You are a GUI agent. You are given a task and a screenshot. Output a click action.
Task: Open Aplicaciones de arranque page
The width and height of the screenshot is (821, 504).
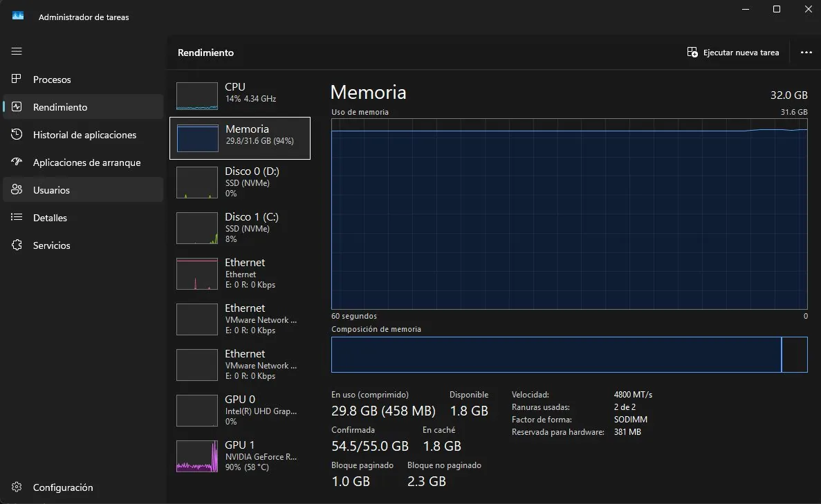83,162
